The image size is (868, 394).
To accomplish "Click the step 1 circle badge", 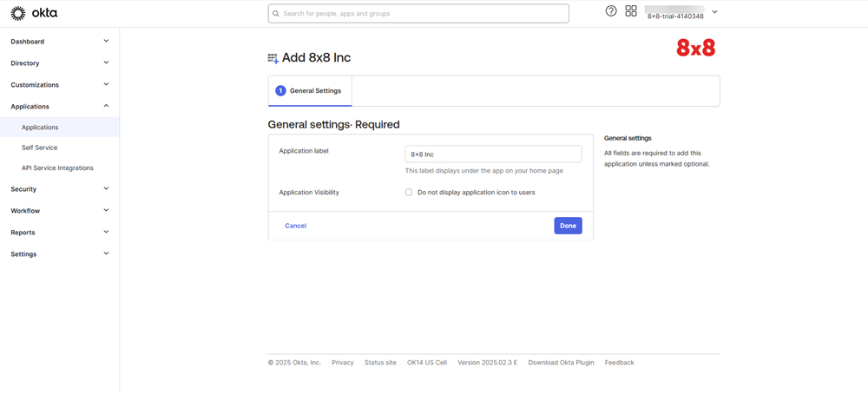I will [x=280, y=91].
